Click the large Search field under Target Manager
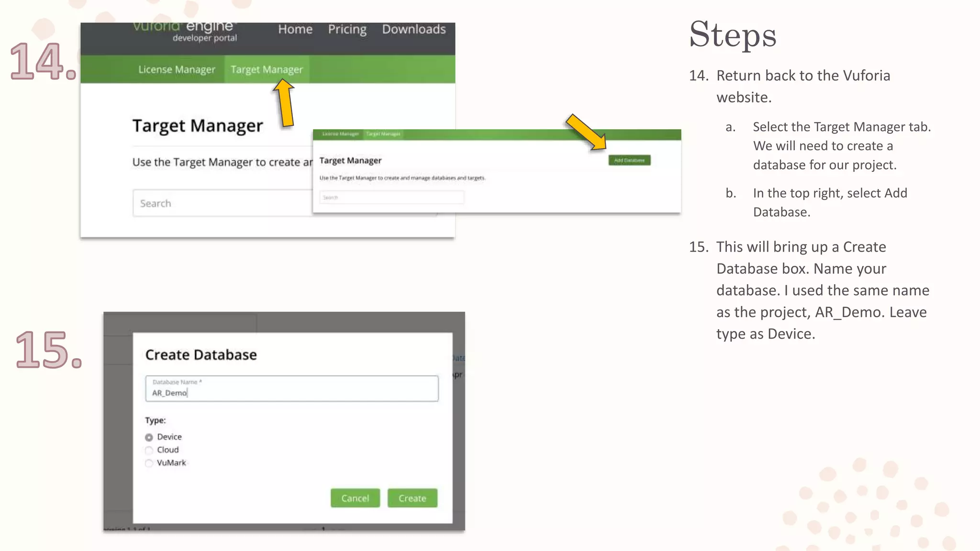This screenshot has width=980, height=551. point(223,203)
